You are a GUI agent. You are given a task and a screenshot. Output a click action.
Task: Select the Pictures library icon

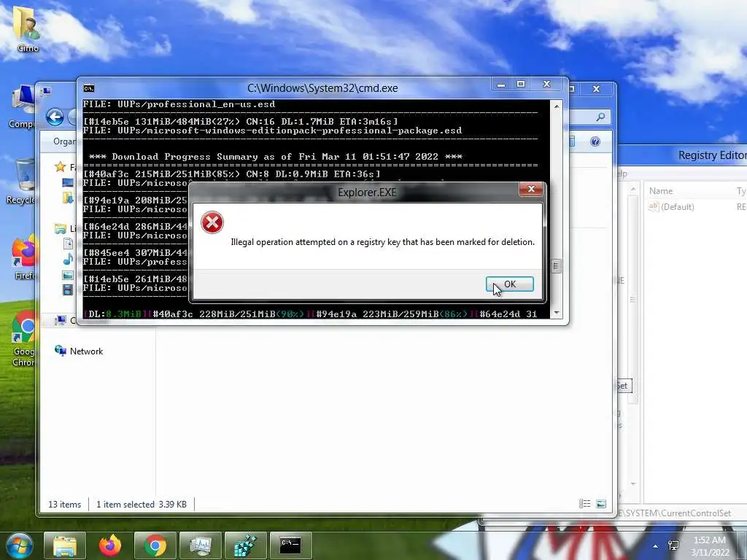[68, 275]
